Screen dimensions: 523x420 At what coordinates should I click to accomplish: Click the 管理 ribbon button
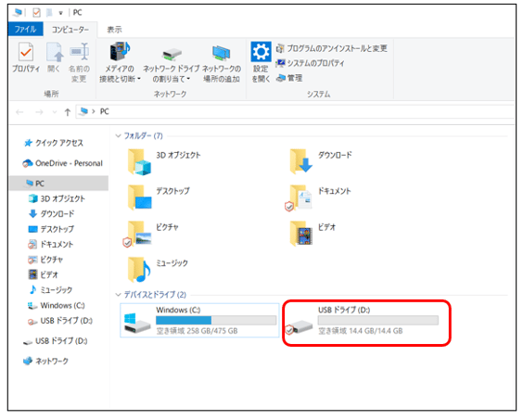click(289, 78)
